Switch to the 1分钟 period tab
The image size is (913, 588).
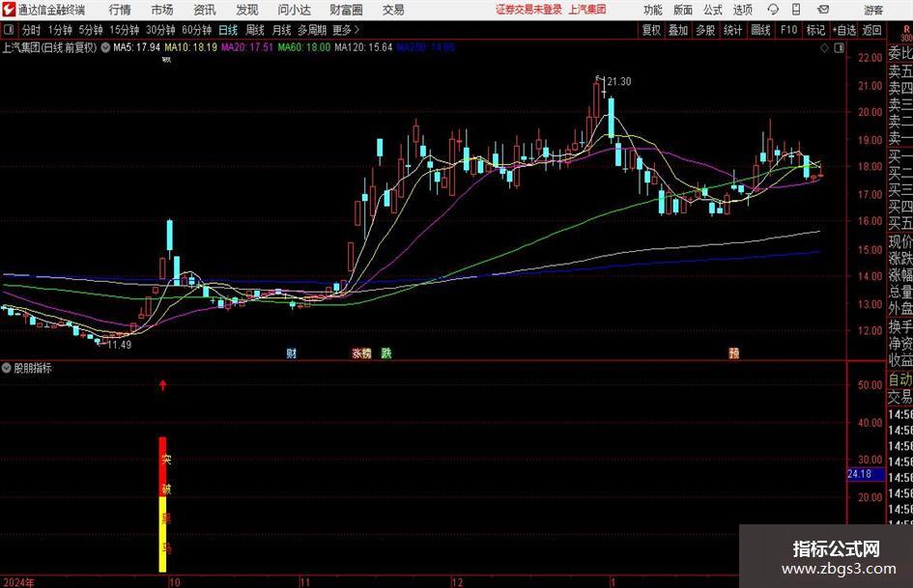click(x=59, y=30)
